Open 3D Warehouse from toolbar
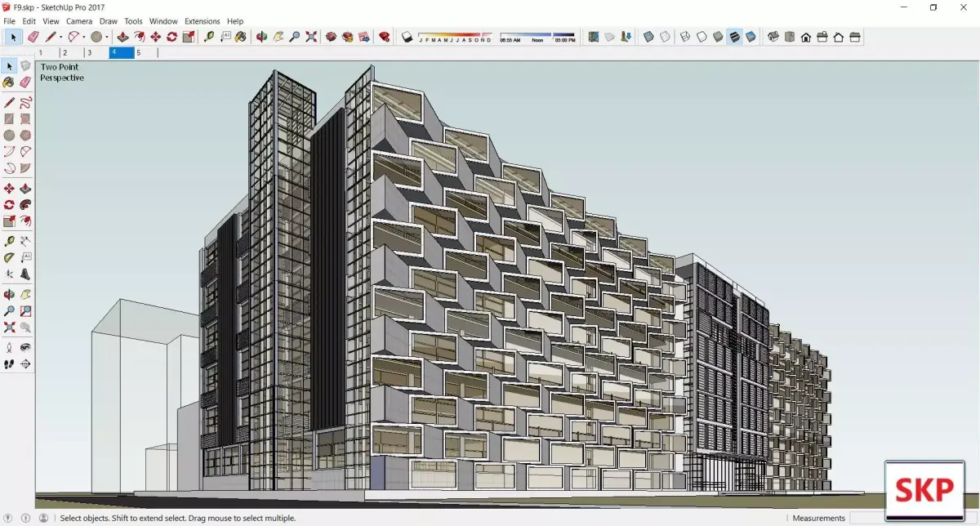 pos(331,37)
